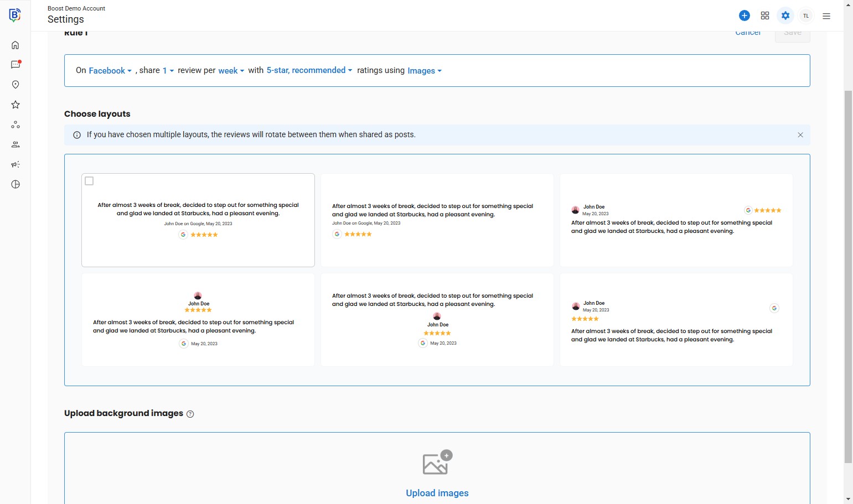Open the reviews star sidebar icon
The image size is (853, 504).
tap(15, 105)
